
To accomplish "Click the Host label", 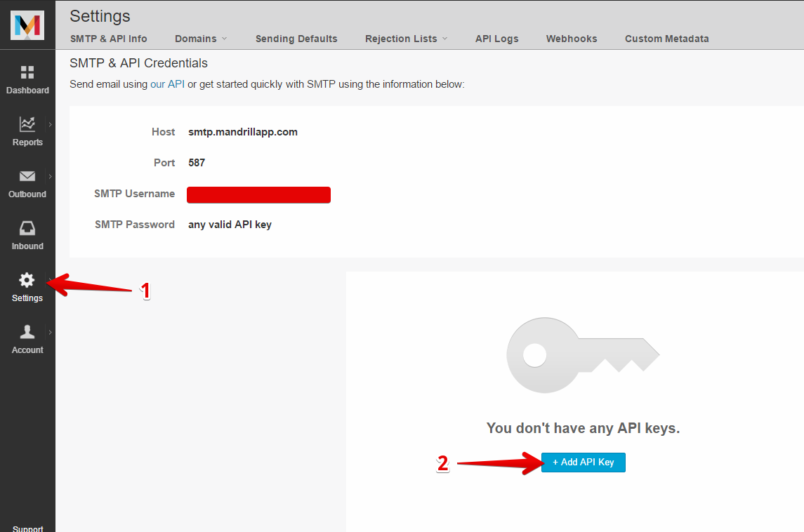I will tap(163, 132).
